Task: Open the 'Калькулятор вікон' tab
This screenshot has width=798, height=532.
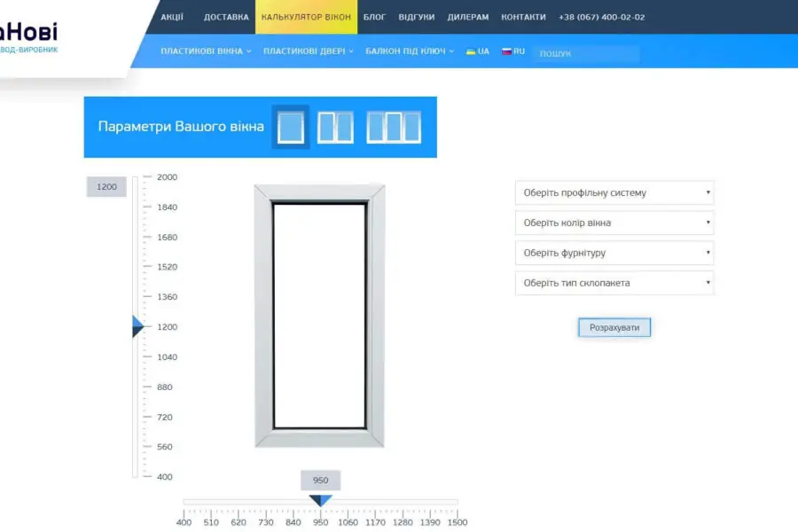Action: [306, 17]
